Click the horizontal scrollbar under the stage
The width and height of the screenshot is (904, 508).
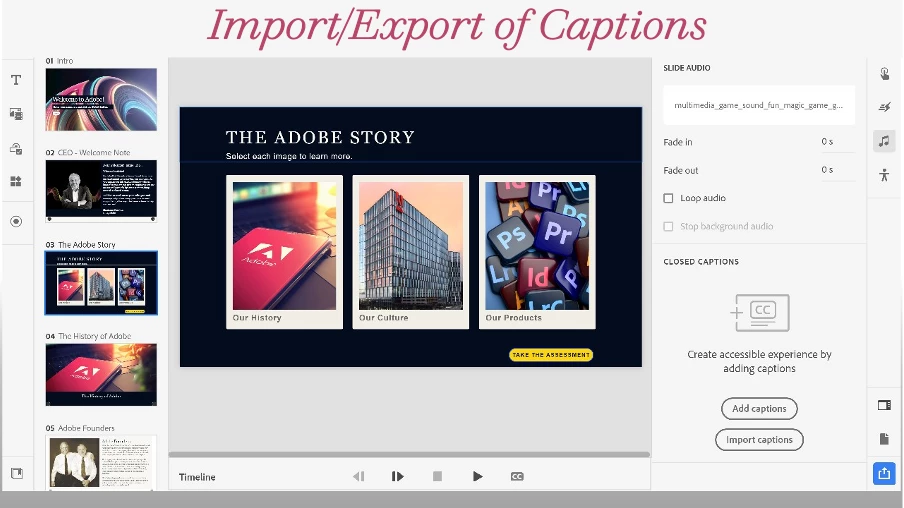(x=409, y=454)
